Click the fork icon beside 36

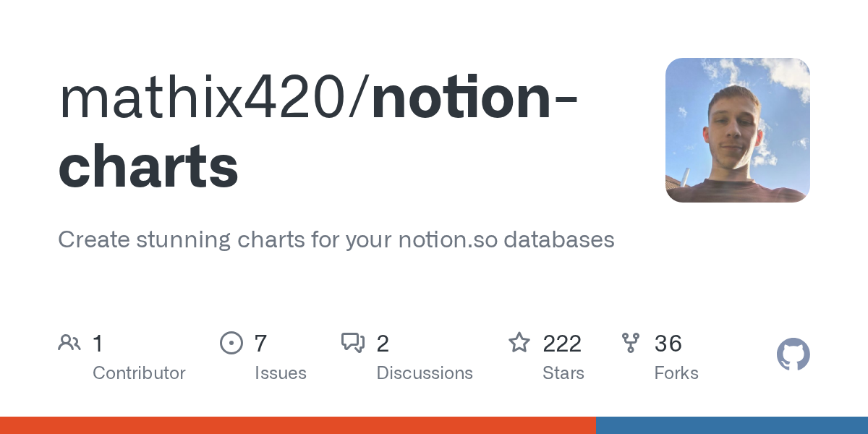pos(631,343)
